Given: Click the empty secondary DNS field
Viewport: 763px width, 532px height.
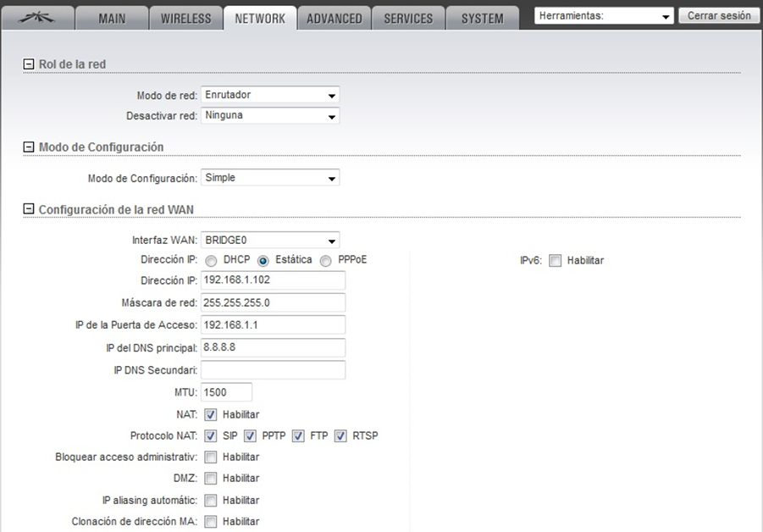Looking at the screenshot, I should 273,370.
